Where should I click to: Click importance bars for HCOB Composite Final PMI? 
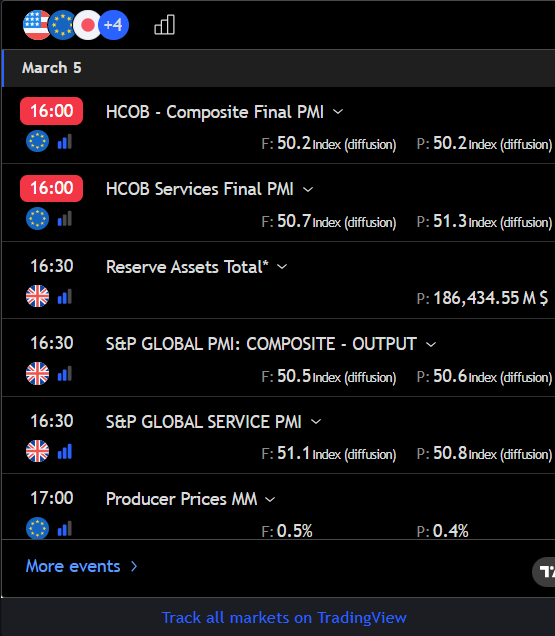[65, 142]
